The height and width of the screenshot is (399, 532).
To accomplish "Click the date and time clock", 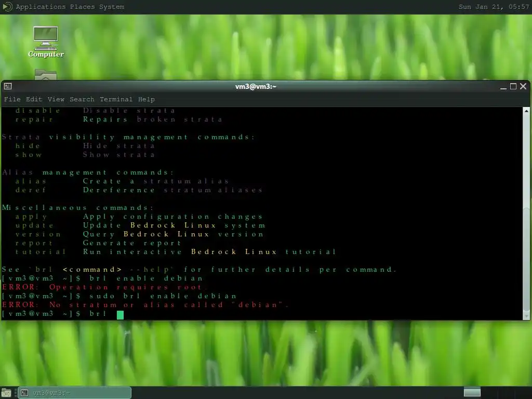I will pos(494,7).
